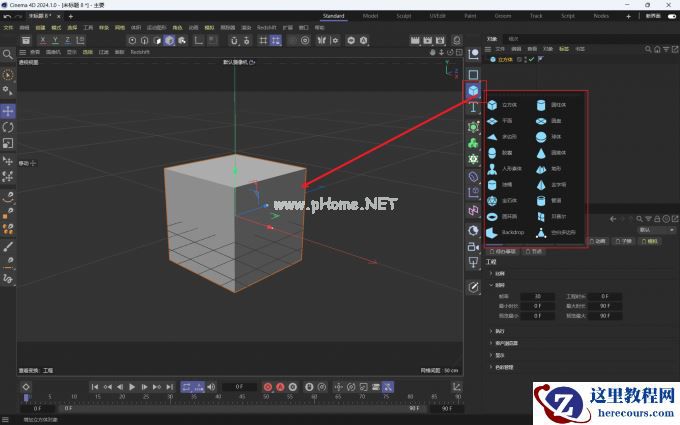Image resolution: width=680 pixels, height=425 pixels.
Task: Undo the last action
Action: click(7, 16)
